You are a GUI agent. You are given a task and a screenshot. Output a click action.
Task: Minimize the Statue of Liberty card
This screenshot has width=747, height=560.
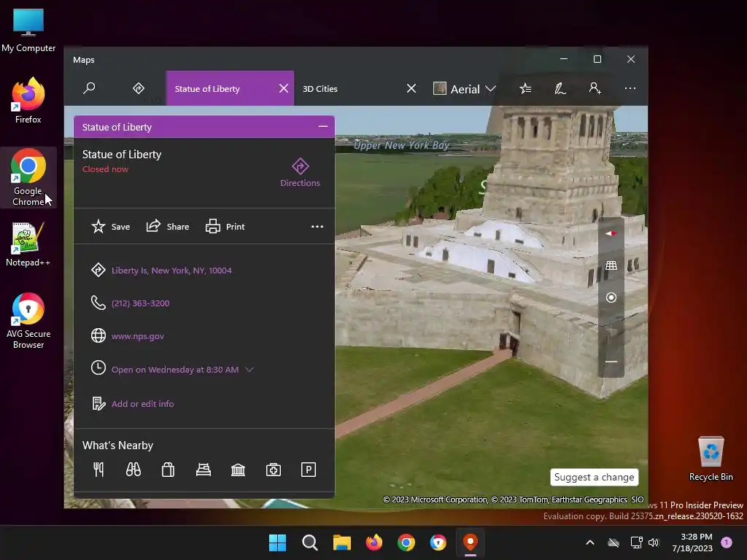tap(323, 127)
